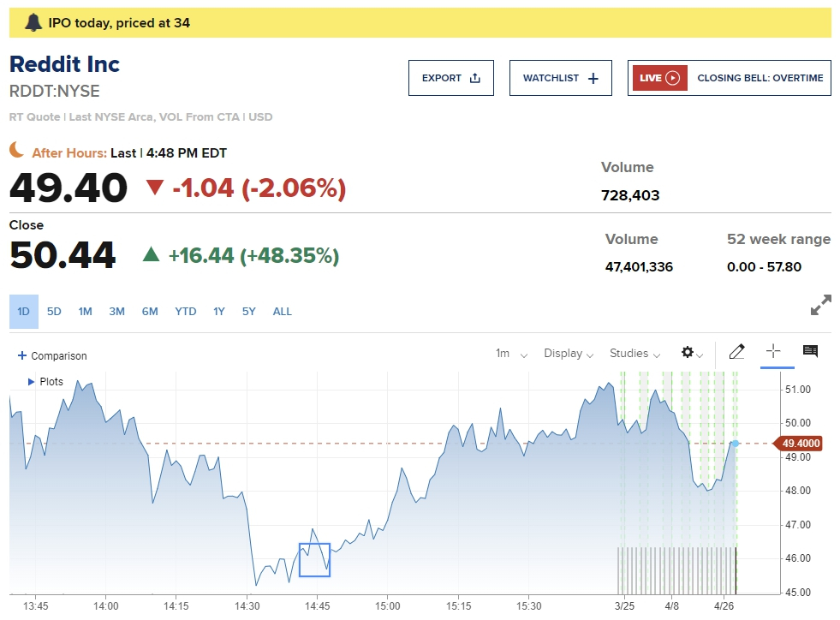Toggle the crosshair cursor tool
Image resolution: width=840 pixels, height=620 pixels.
[x=773, y=352]
